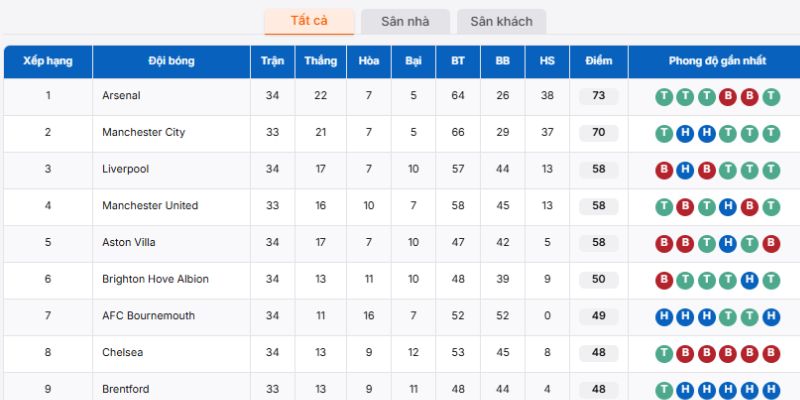Open AFC Bournemouth team page

tap(148, 315)
